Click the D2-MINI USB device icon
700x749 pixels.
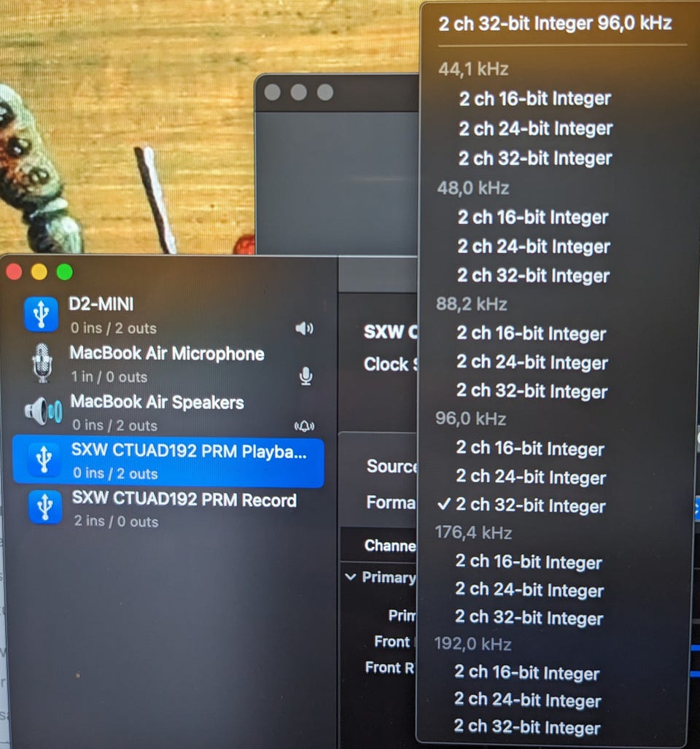pyautogui.click(x=41, y=314)
